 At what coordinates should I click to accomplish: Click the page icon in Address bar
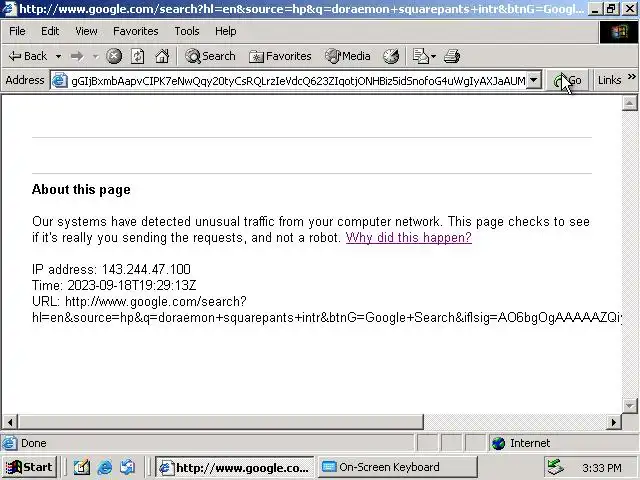coord(60,80)
